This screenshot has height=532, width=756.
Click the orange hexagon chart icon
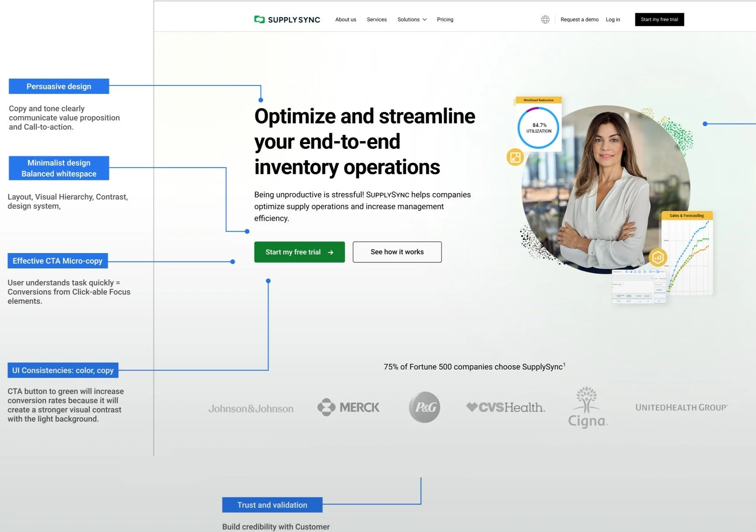657,257
